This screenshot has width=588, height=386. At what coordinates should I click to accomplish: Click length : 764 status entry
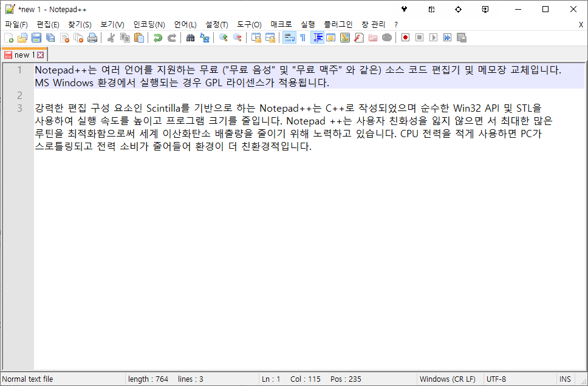148,379
